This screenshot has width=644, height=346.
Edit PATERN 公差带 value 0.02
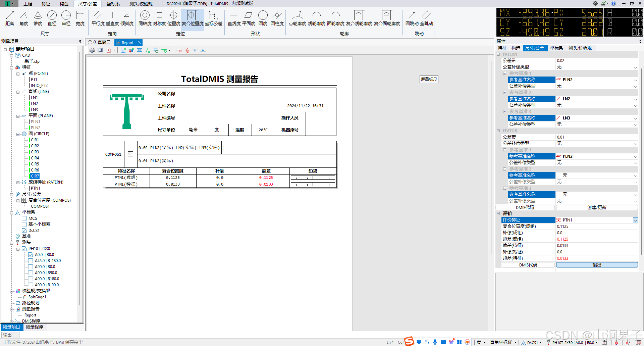pyautogui.click(x=597, y=61)
